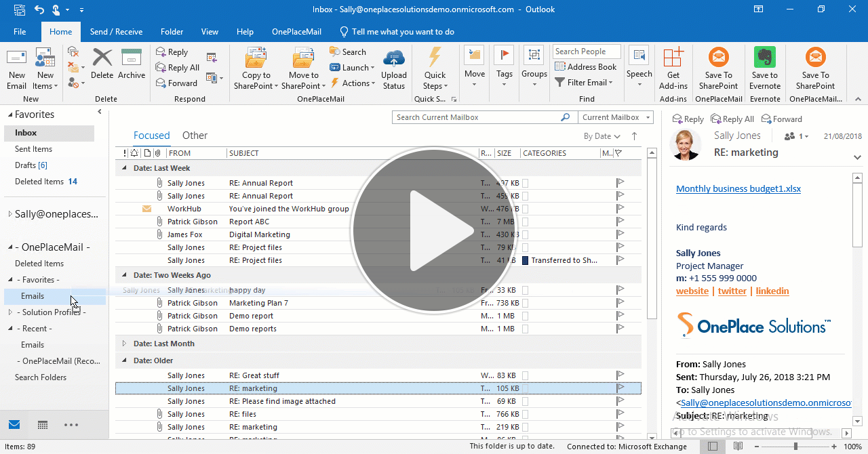
Task: Click the Speech icon
Action: (x=639, y=56)
